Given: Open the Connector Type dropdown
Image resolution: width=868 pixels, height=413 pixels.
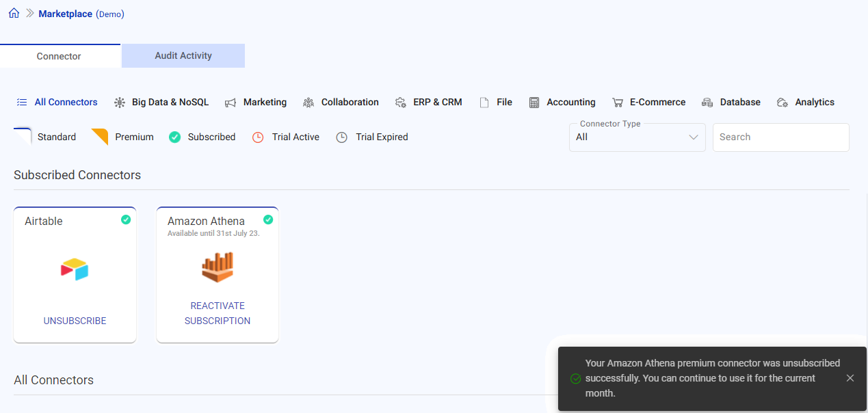Looking at the screenshot, I should point(637,137).
